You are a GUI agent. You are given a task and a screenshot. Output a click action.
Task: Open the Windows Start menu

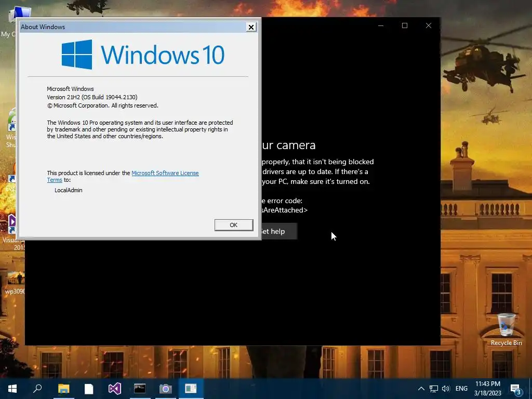12,389
